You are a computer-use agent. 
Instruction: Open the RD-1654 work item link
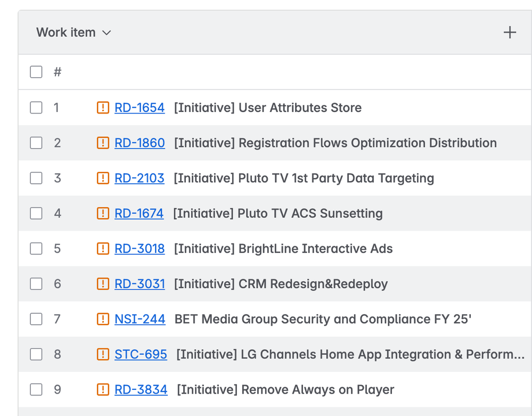(140, 108)
